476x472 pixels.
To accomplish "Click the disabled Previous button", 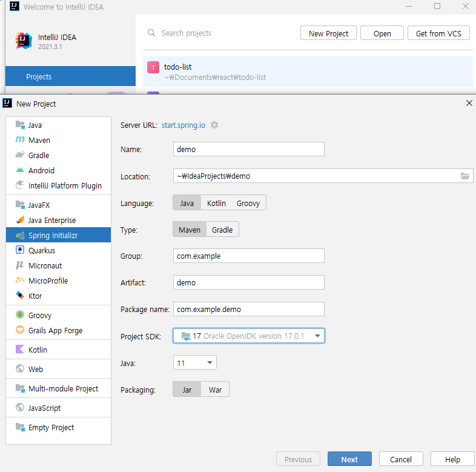I will coord(298,459).
